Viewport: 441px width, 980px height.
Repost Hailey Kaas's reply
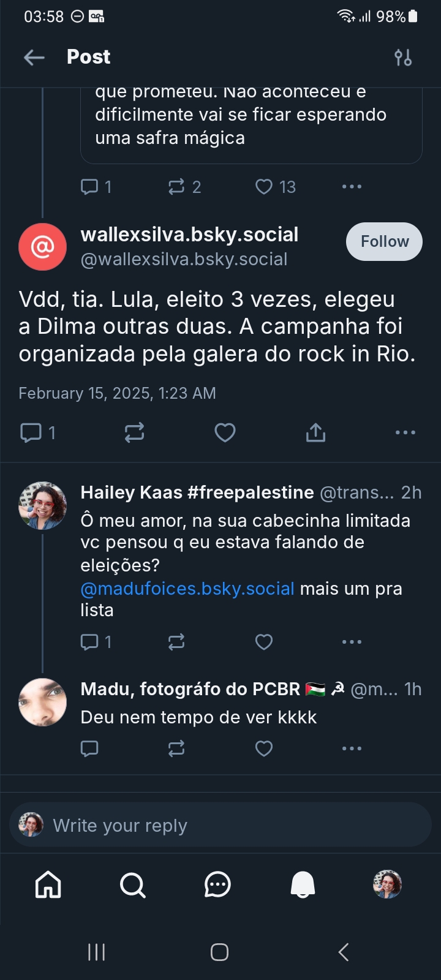tap(176, 642)
